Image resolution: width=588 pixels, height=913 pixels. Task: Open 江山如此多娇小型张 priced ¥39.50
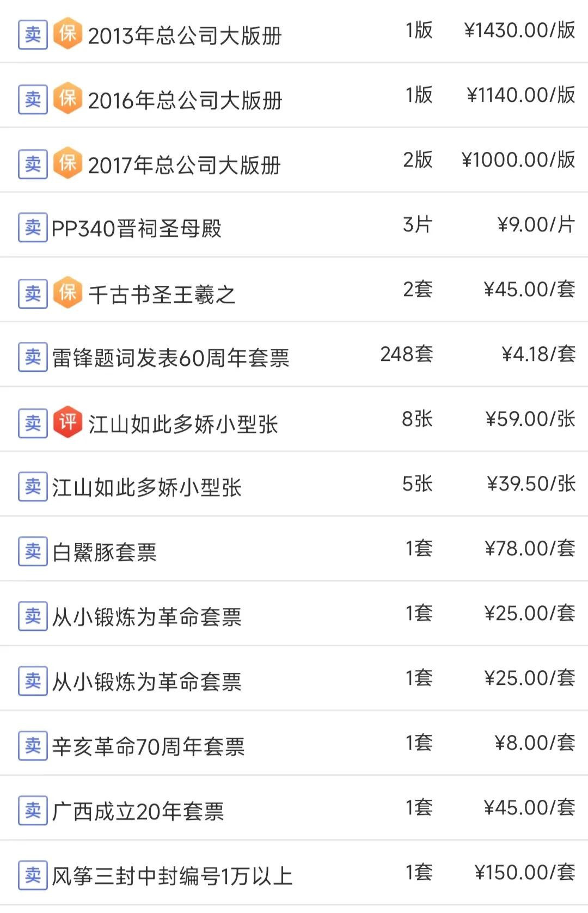point(146,488)
